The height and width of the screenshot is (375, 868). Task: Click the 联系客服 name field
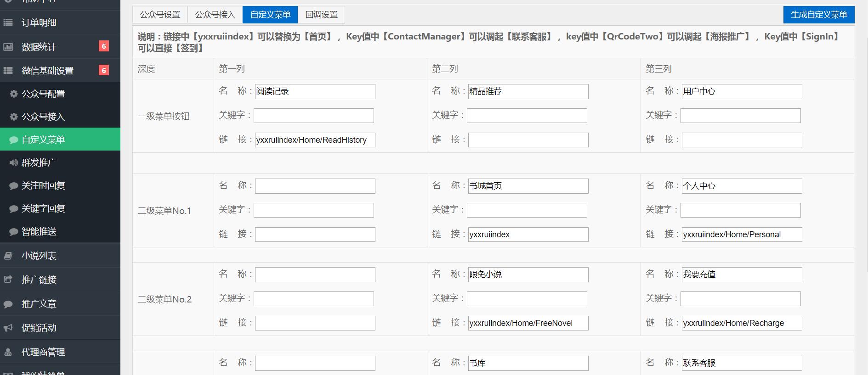pyautogui.click(x=742, y=363)
